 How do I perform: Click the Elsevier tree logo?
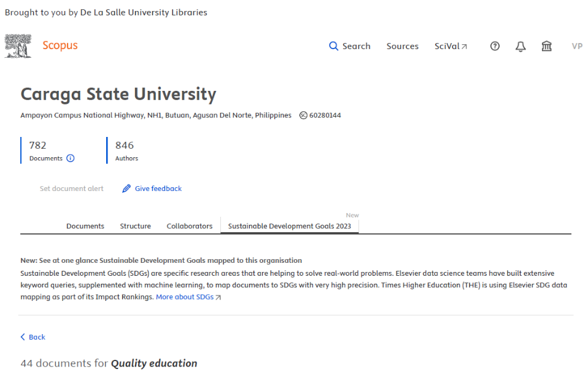pos(18,46)
